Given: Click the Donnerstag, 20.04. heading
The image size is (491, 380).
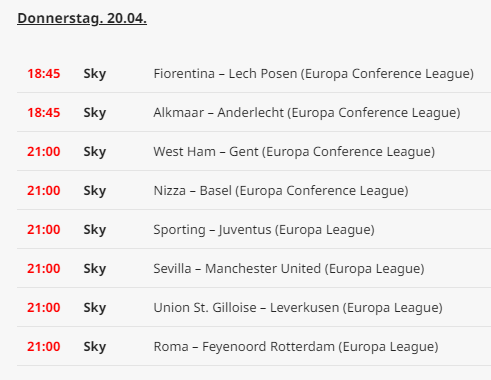Looking at the screenshot, I should tap(82, 18).
